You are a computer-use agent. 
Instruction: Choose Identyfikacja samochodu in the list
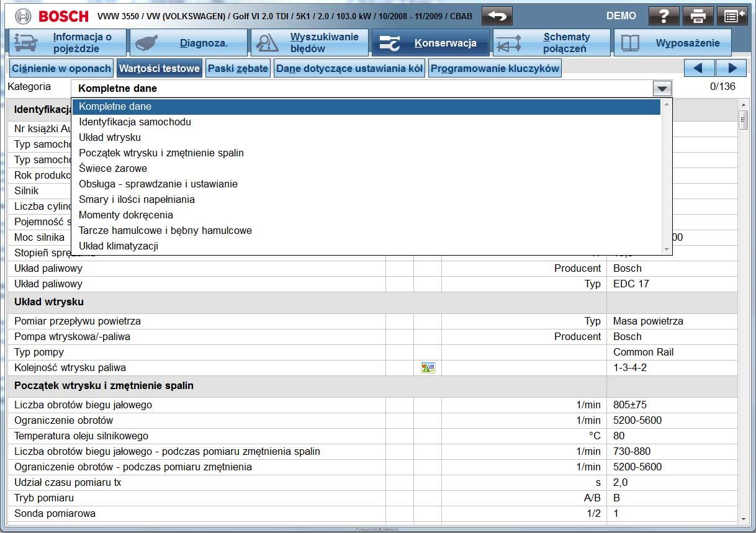click(x=366, y=122)
